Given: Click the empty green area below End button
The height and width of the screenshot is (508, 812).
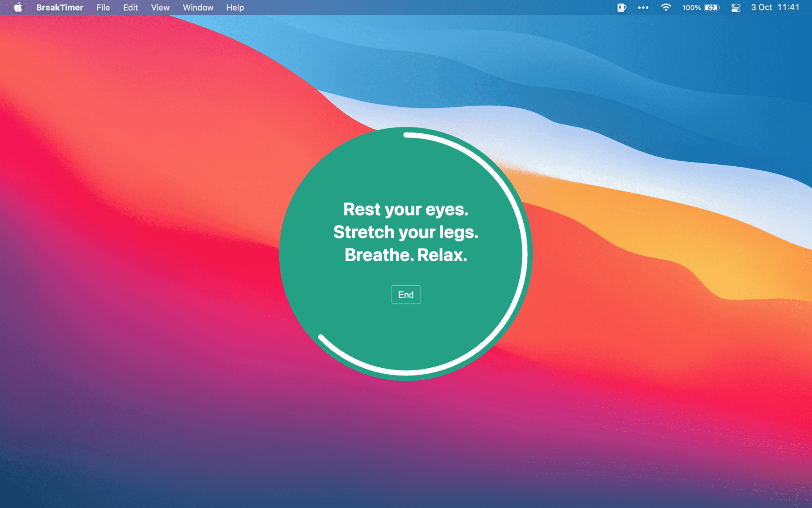Looking at the screenshot, I should 406,334.
